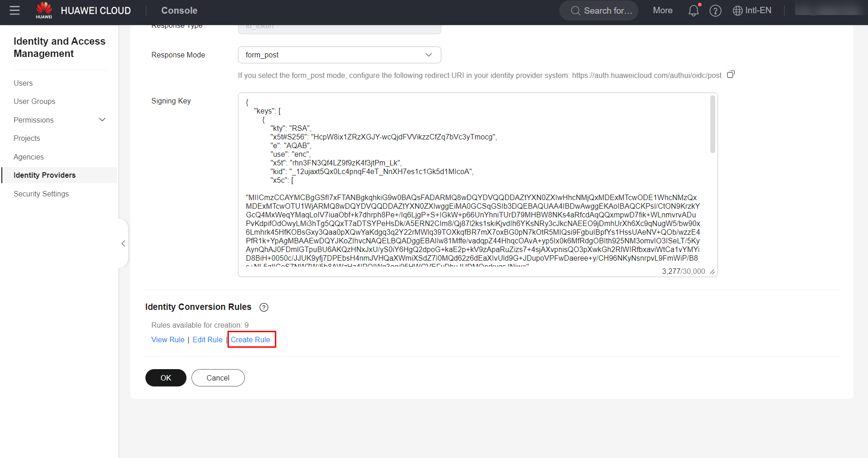Open Identity Conversion Rules help tooltip
Image resolution: width=868 pixels, height=458 pixels.
coord(263,307)
